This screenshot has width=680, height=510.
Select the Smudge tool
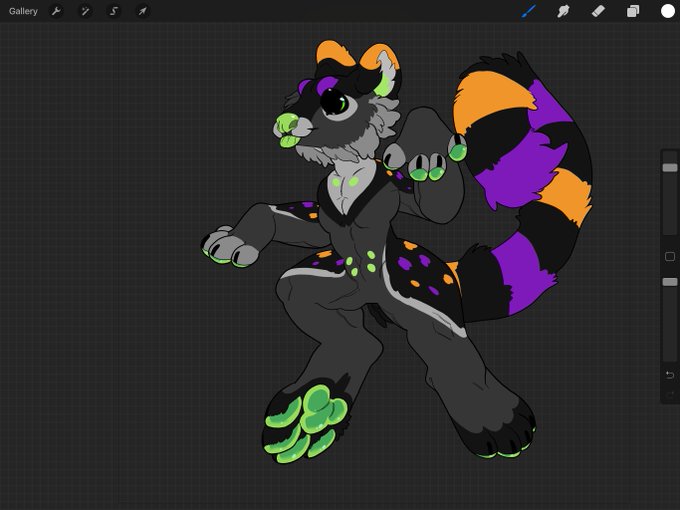click(563, 11)
